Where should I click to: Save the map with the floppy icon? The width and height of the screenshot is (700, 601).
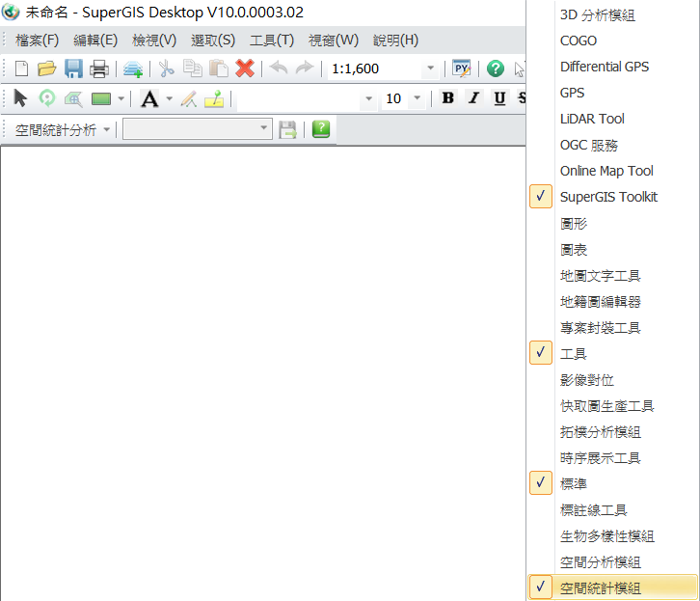point(73,68)
